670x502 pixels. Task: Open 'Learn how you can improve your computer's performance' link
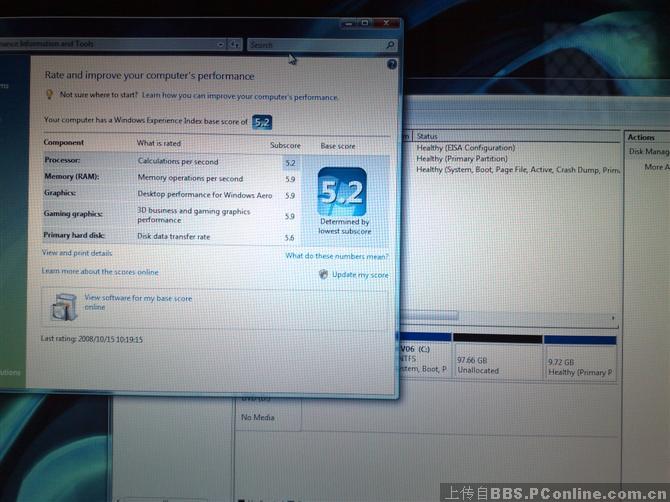(x=240, y=96)
